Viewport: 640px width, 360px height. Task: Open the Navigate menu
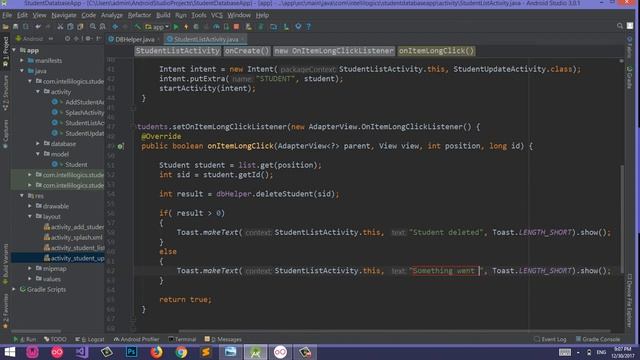pyautogui.click(x=64, y=15)
